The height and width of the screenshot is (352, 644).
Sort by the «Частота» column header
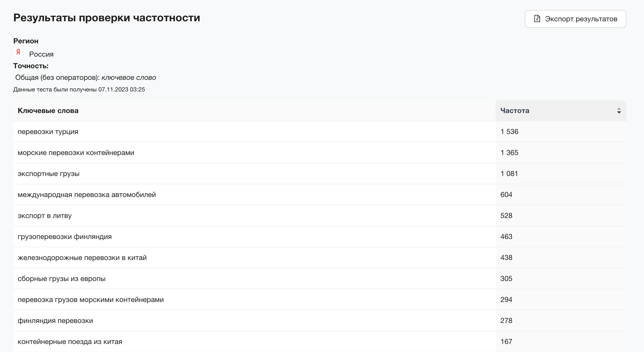coord(515,111)
